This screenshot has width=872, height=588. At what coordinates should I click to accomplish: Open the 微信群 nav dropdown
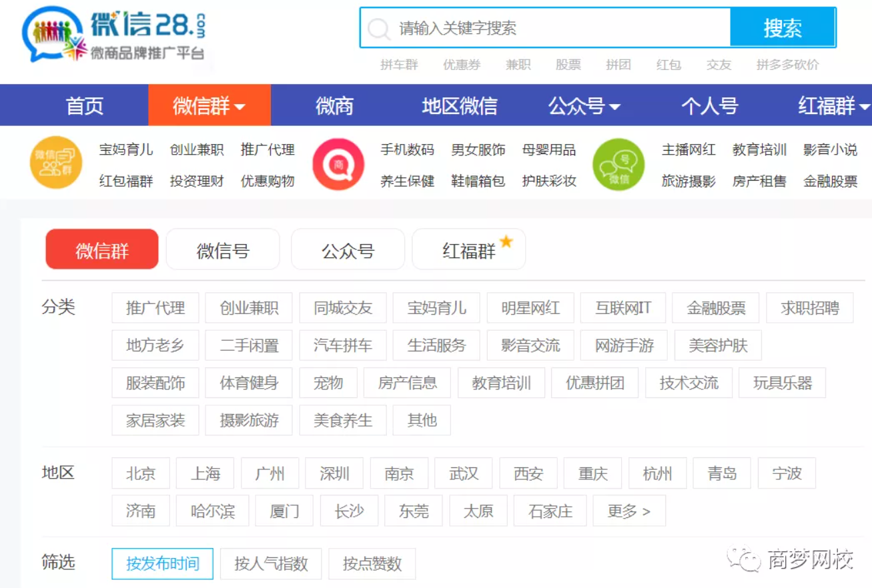(x=209, y=105)
